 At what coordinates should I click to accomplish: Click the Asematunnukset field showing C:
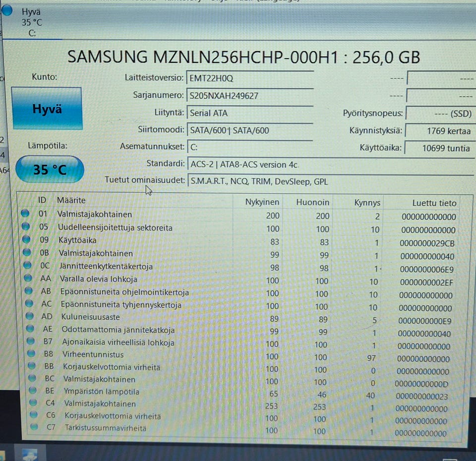pos(250,147)
